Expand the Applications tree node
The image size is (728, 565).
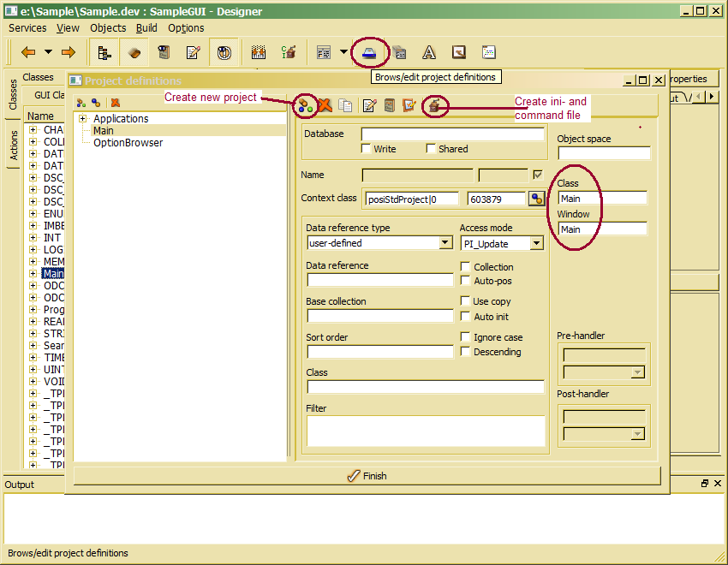[82, 119]
